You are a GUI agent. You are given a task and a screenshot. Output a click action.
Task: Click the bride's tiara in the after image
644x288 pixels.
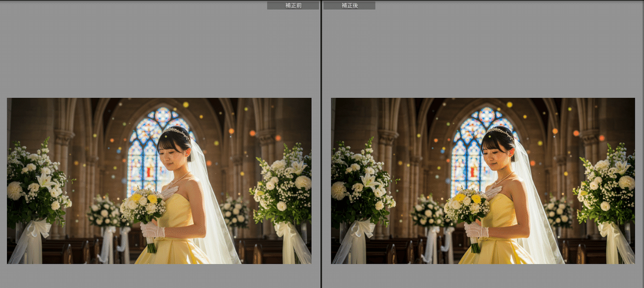pyautogui.click(x=501, y=131)
